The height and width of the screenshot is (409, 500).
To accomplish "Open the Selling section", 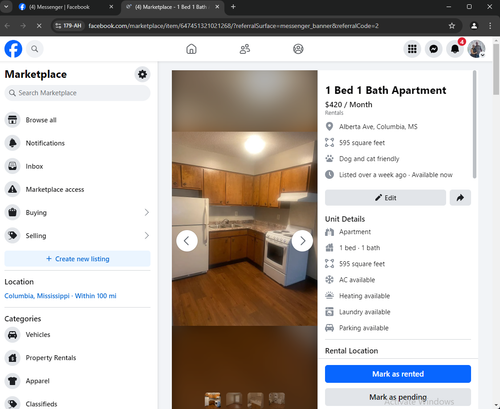I will tap(77, 236).
